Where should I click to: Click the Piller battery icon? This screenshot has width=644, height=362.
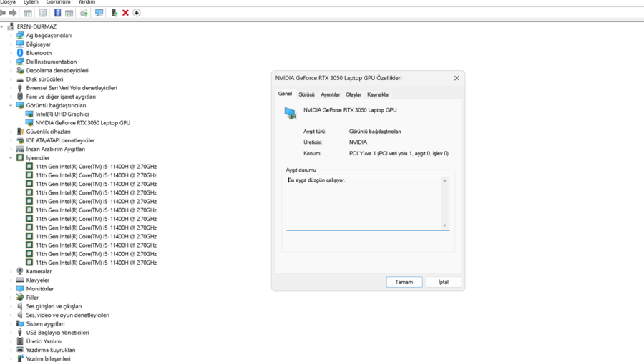[20, 297]
